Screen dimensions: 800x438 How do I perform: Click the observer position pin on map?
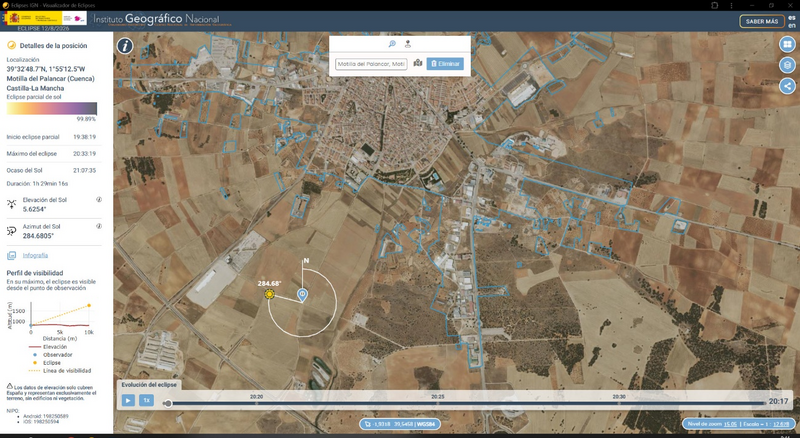click(x=303, y=295)
